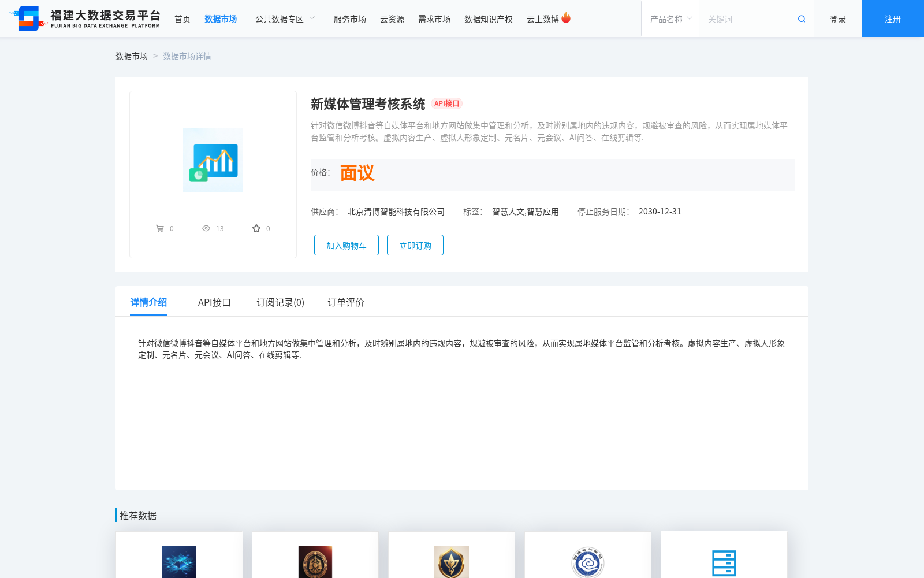Click the star favorite icon
This screenshot has width=924, height=578.
(256, 228)
